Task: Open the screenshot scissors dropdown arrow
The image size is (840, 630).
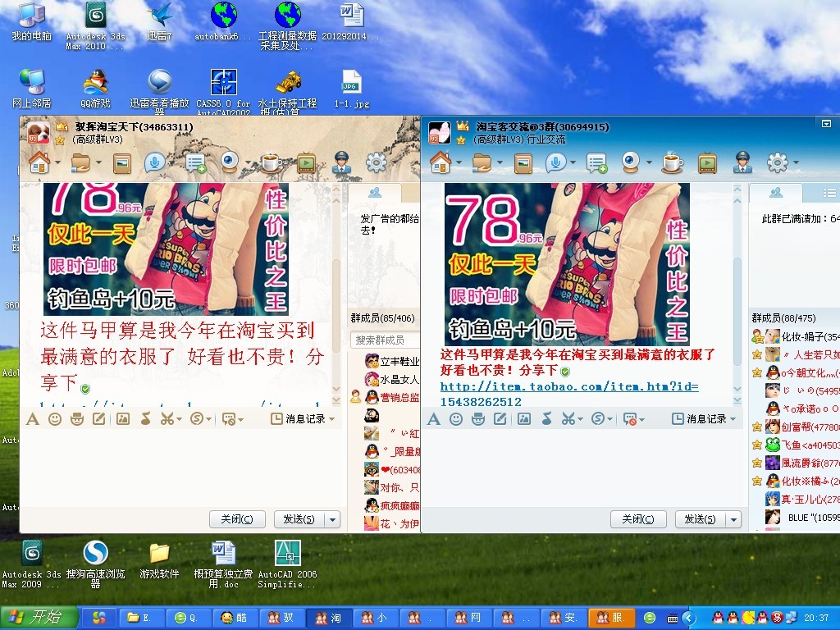Action: pyautogui.click(x=581, y=418)
